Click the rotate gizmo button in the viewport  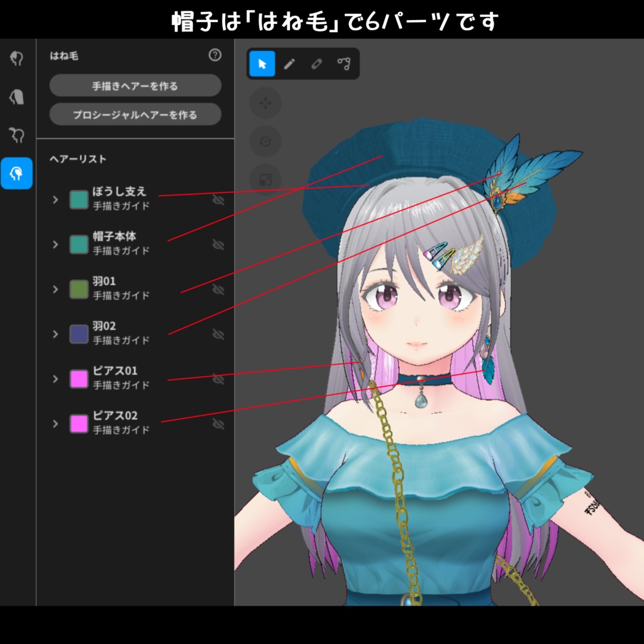point(265,142)
